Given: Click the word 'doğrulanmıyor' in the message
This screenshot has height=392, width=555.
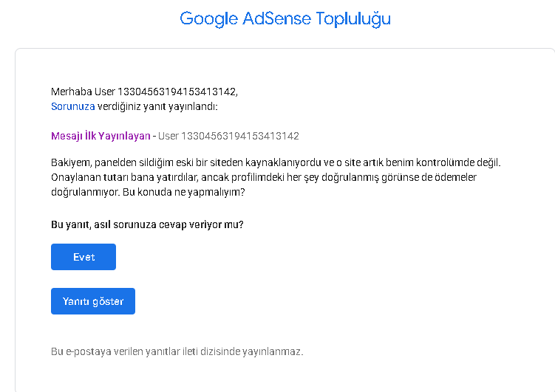Looking at the screenshot, I should coord(85,192).
